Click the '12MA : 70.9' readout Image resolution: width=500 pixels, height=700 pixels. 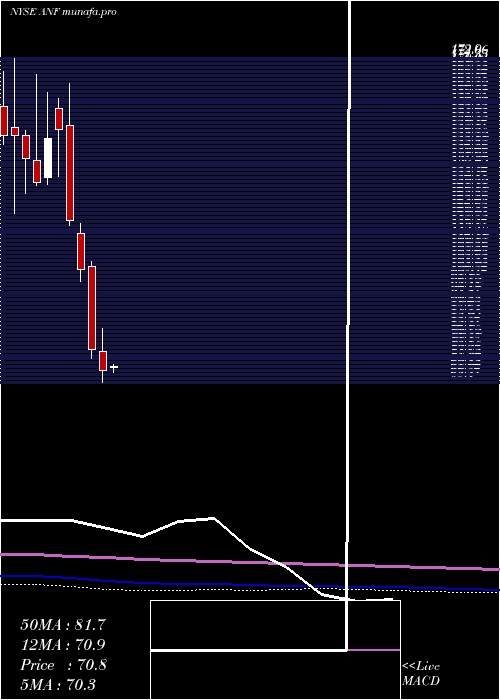coord(63,645)
